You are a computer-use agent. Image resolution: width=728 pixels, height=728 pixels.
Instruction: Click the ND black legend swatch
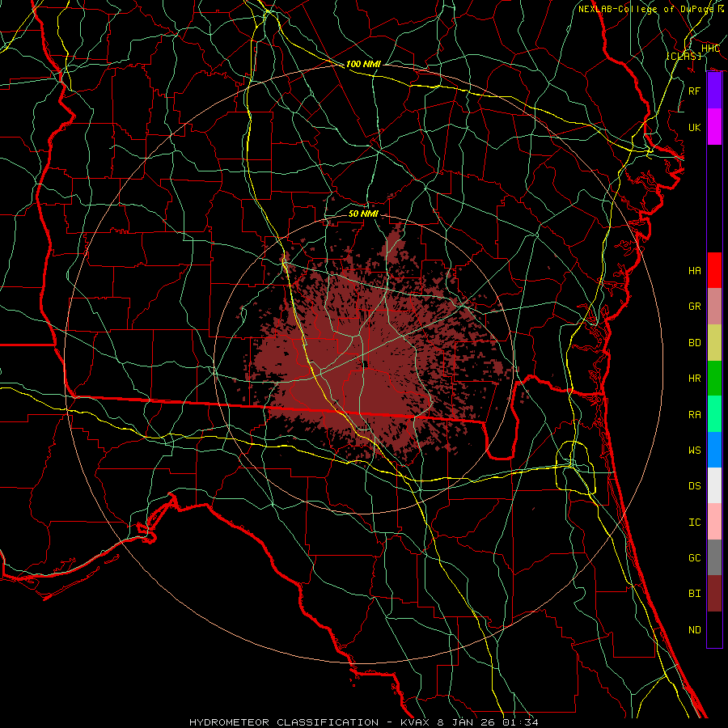(x=714, y=629)
